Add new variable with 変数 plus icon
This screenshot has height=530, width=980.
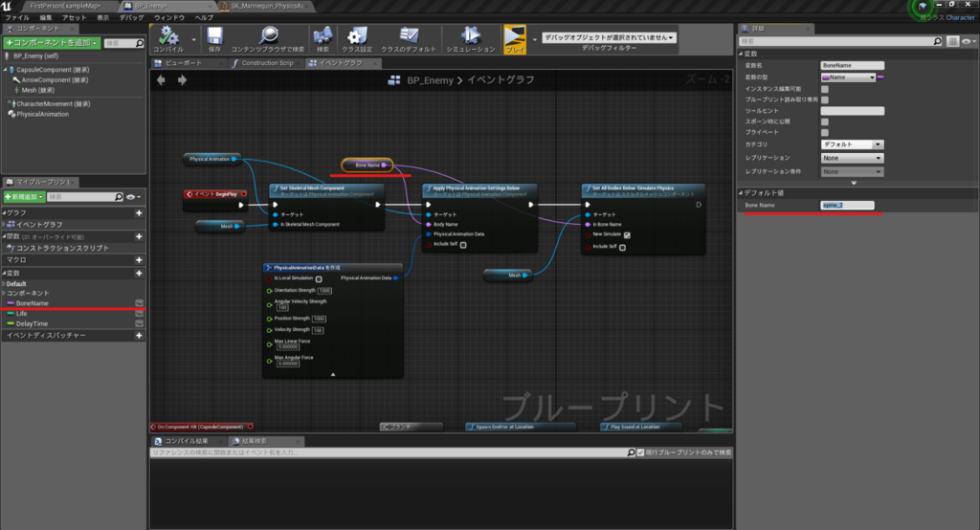tap(139, 273)
